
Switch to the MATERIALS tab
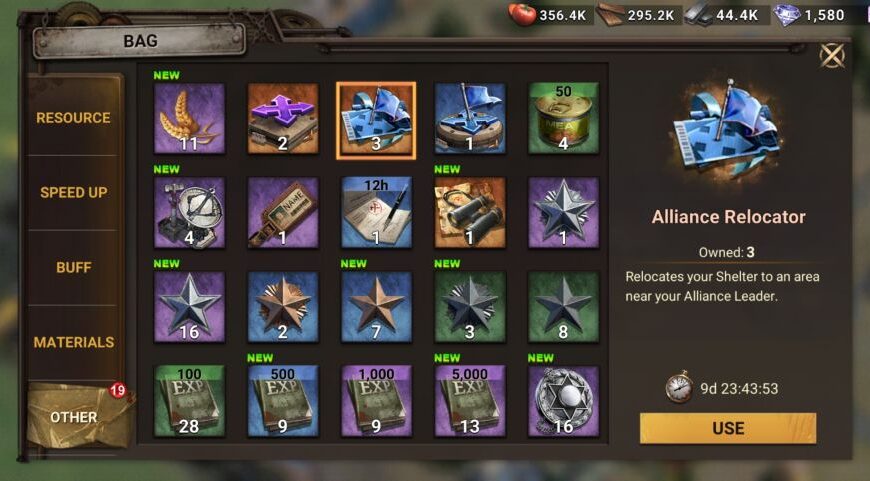74,342
